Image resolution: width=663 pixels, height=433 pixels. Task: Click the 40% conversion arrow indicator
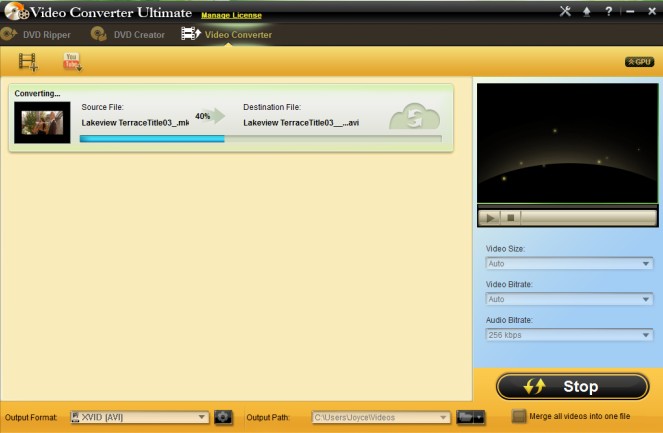(210, 116)
